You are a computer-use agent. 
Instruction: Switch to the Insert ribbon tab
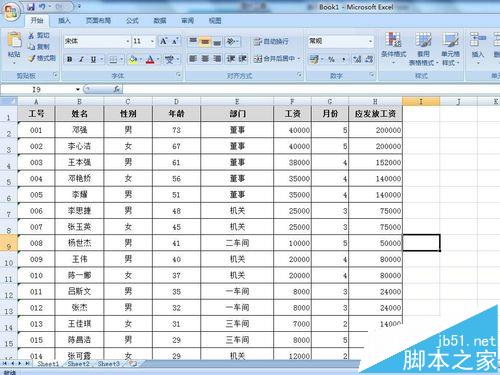pos(64,21)
